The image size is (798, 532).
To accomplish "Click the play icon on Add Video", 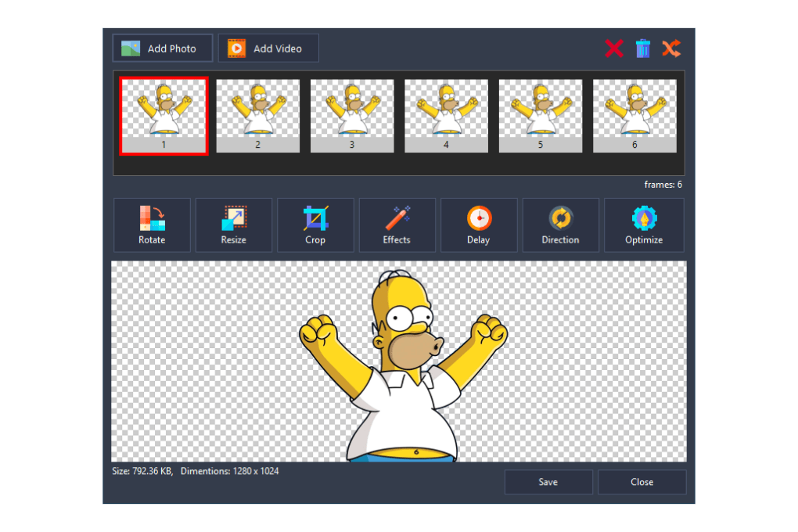I will 237,47.
